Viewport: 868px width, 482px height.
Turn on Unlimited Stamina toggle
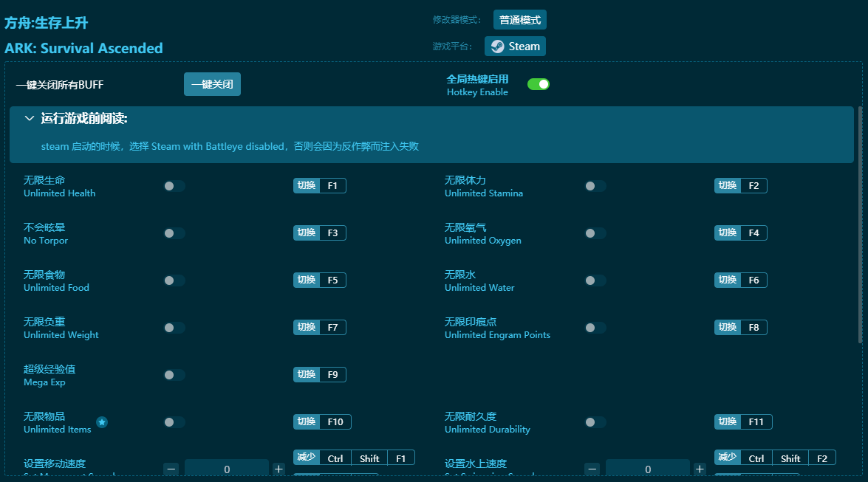595,186
